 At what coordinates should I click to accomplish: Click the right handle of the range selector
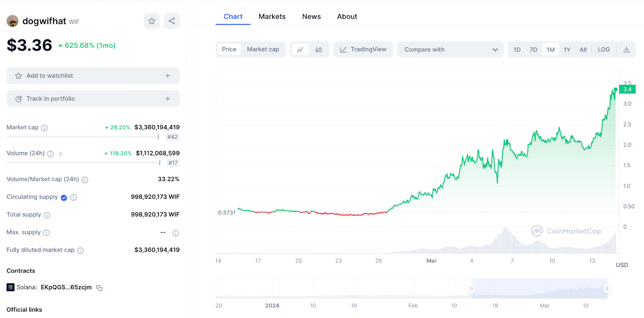coord(607,289)
